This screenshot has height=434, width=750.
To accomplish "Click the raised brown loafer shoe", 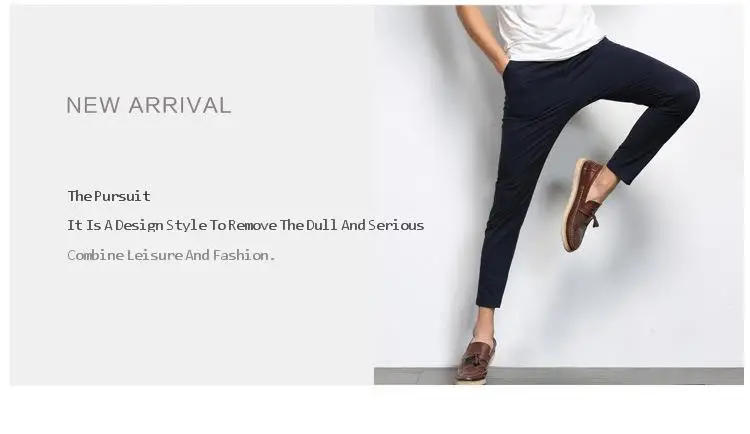I will (x=582, y=205).
